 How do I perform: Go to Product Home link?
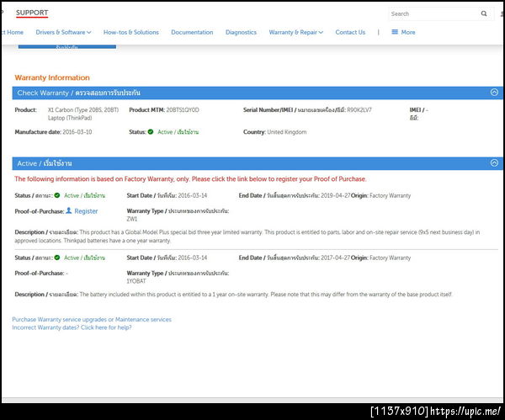click(13, 32)
